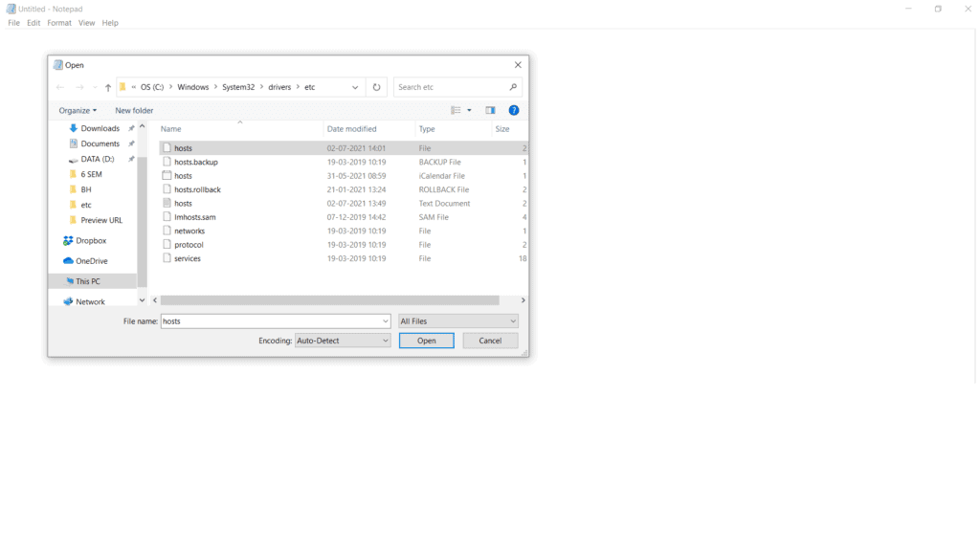
Task: Open the Encoding Auto-Detect dropdown
Action: (342, 340)
